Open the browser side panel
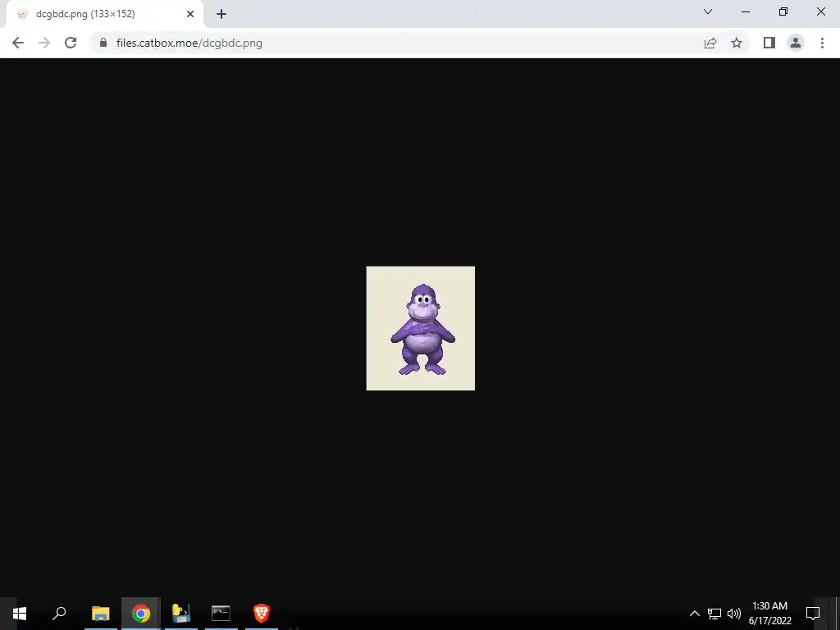The width and height of the screenshot is (840, 630). [769, 43]
